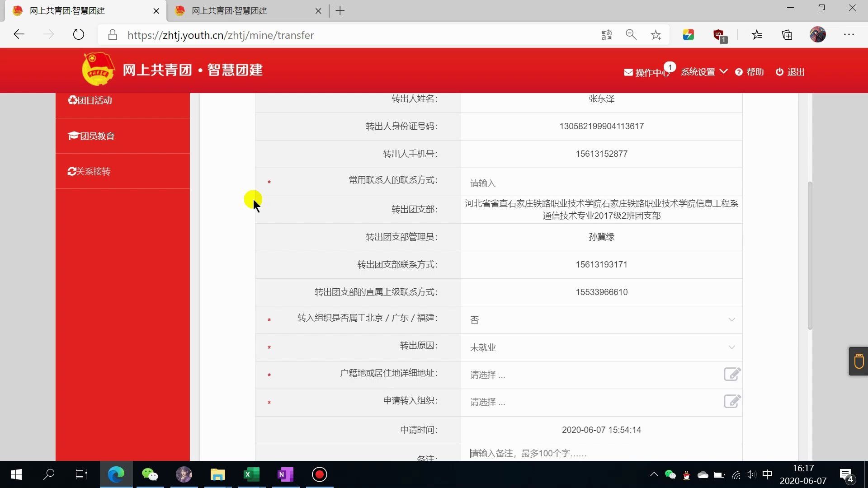868x488 pixels.
Task: Click the battery status tray icon
Action: coord(719,474)
